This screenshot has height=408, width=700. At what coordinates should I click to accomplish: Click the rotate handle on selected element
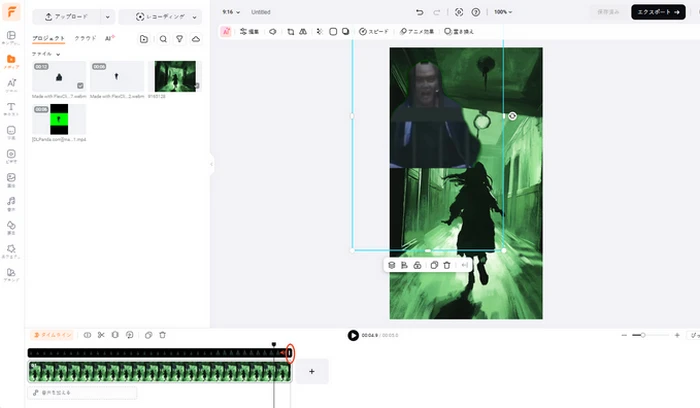(512, 116)
